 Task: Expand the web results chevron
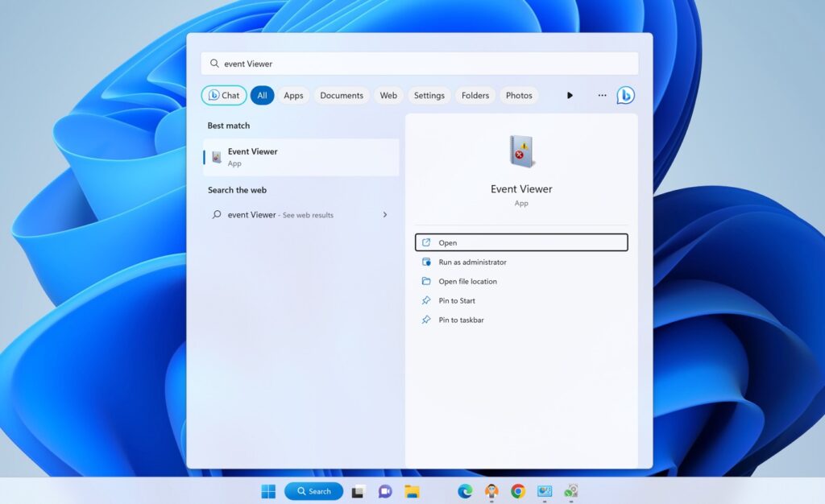tap(384, 215)
